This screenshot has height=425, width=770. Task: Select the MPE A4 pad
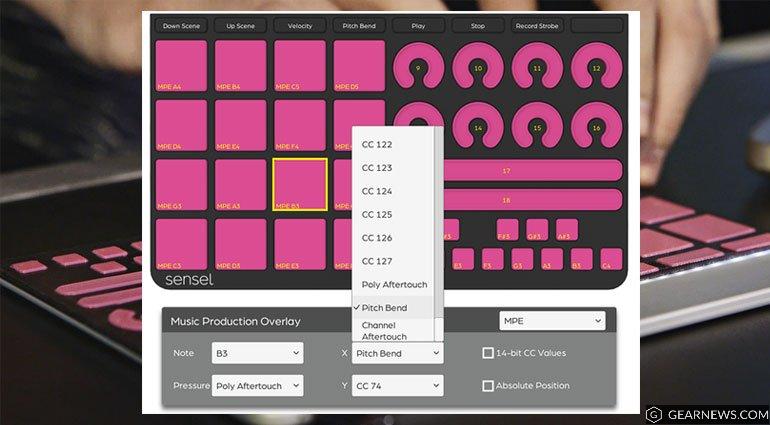pos(181,65)
